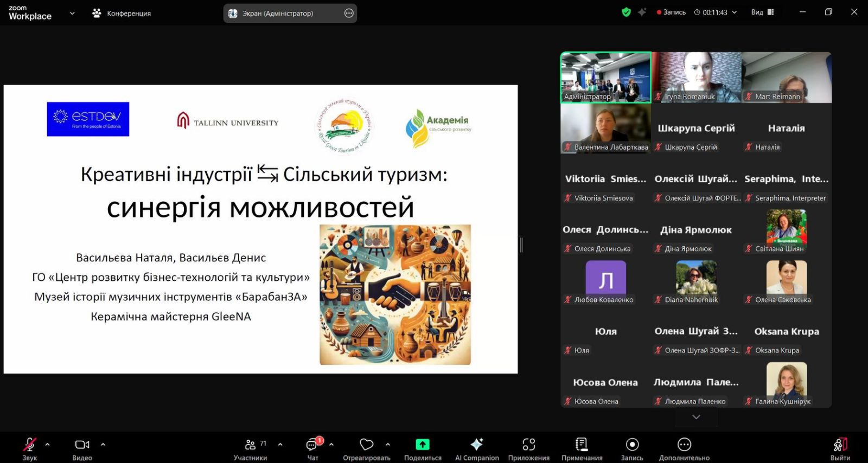This screenshot has height=463, width=868.
Task: Expand audio options arrow beside microphone
Action: coord(48,444)
